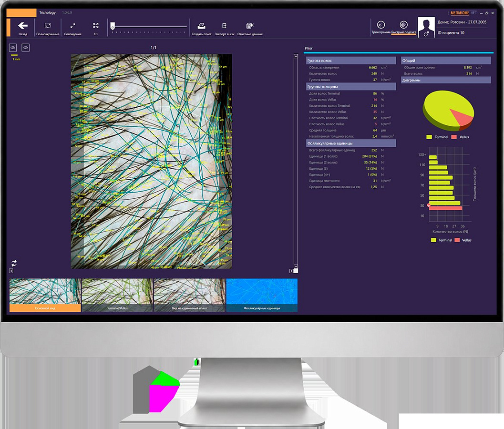This screenshot has height=429, width=504.
Task: Open Отчетные данные report data
Action: coord(250,28)
